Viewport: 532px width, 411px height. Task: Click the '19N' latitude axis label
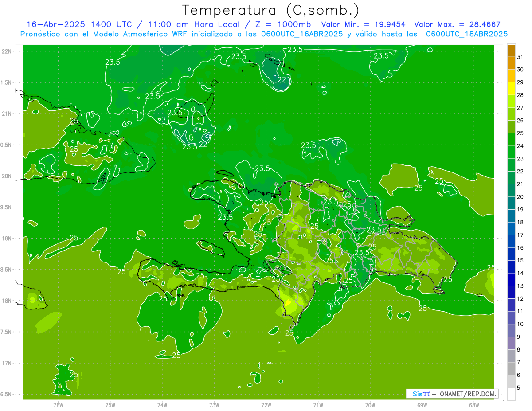pyautogui.click(x=6, y=239)
